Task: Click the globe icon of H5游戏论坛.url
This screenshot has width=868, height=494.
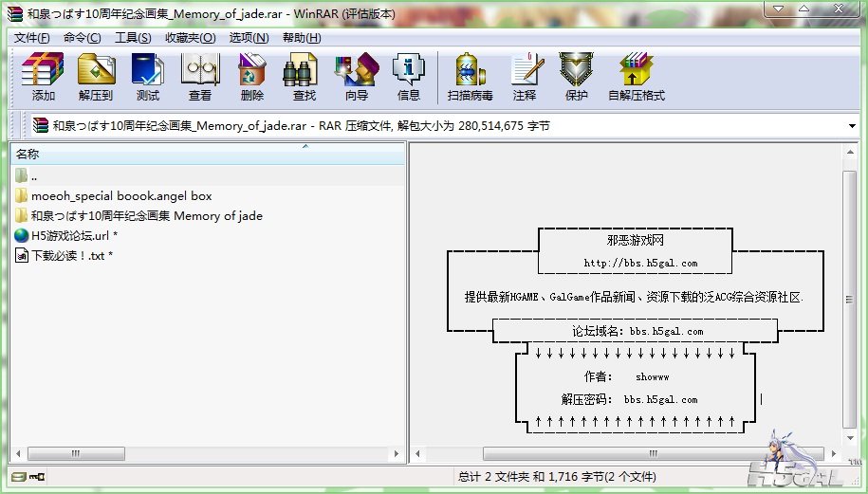Action: [x=21, y=236]
